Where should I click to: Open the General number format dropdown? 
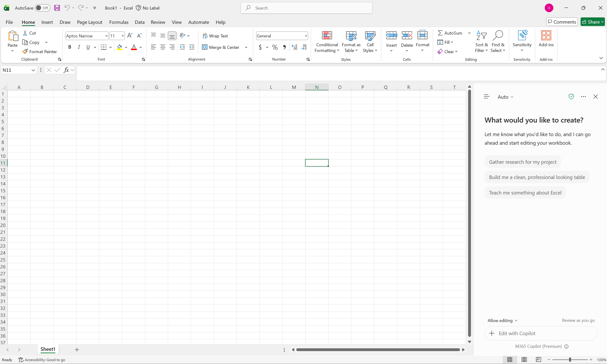point(306,36)
